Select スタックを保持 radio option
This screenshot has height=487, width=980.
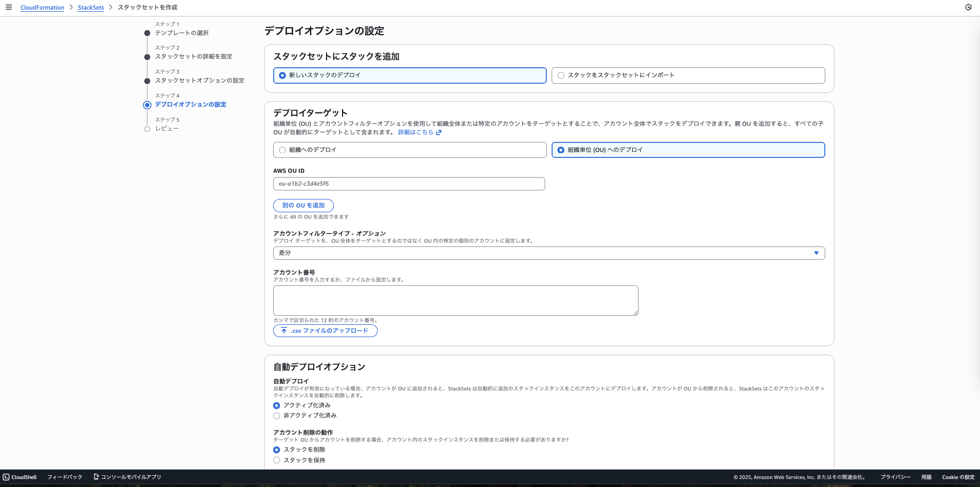coord(276,460)
